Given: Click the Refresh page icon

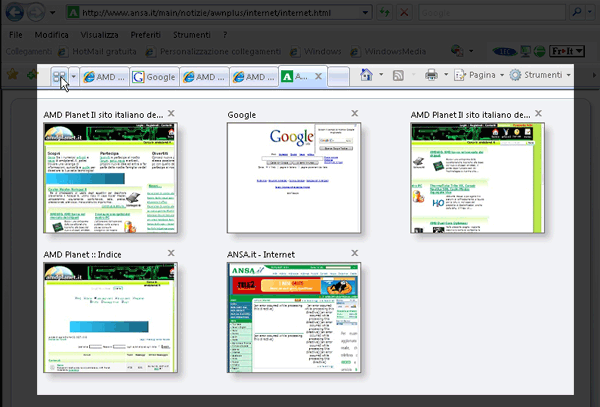Looking at the screenshot, I should 385,13.
